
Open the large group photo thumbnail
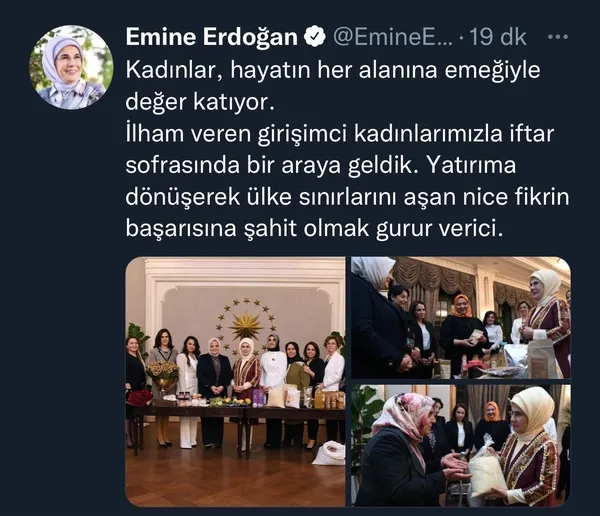coord(236,381)
